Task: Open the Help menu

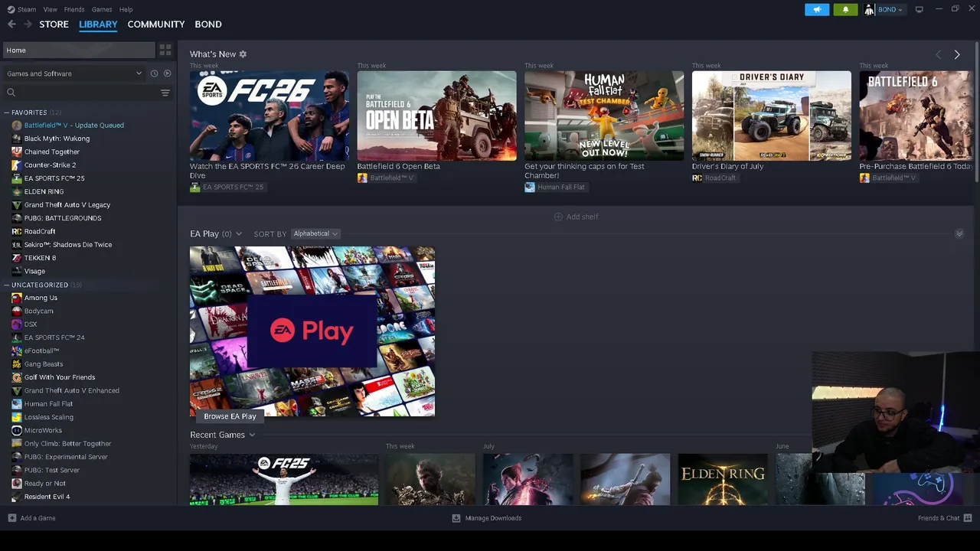Action: point(126,9)
